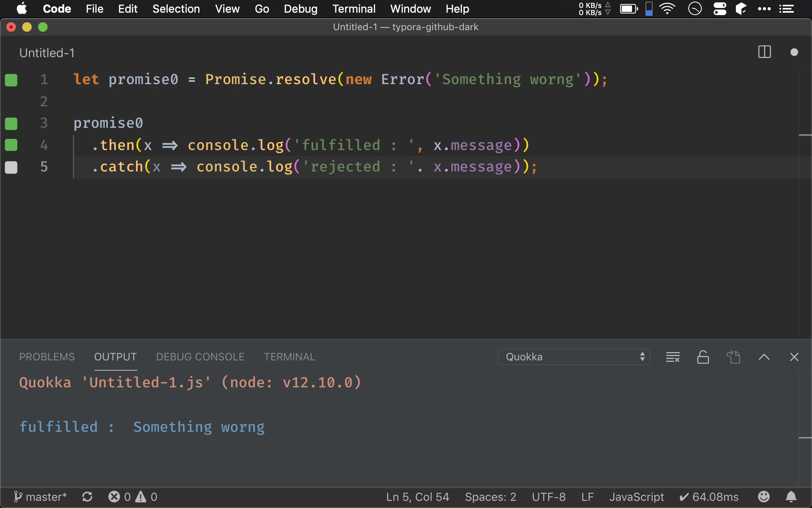The image size is (812, 508).
Task: Click the Spaces: 2 indentation setting
Action: point(490,497)
